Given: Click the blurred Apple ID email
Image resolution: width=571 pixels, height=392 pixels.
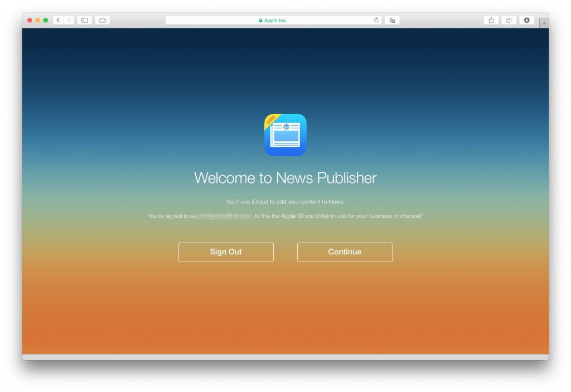Looking at the screenshot, I should click(x=225, y=216).
